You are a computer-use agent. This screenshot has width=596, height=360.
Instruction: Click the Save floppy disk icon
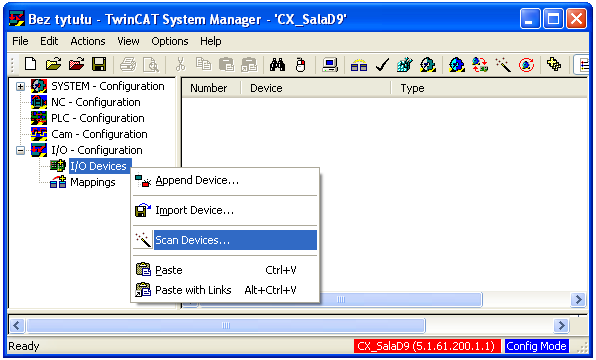99,64
